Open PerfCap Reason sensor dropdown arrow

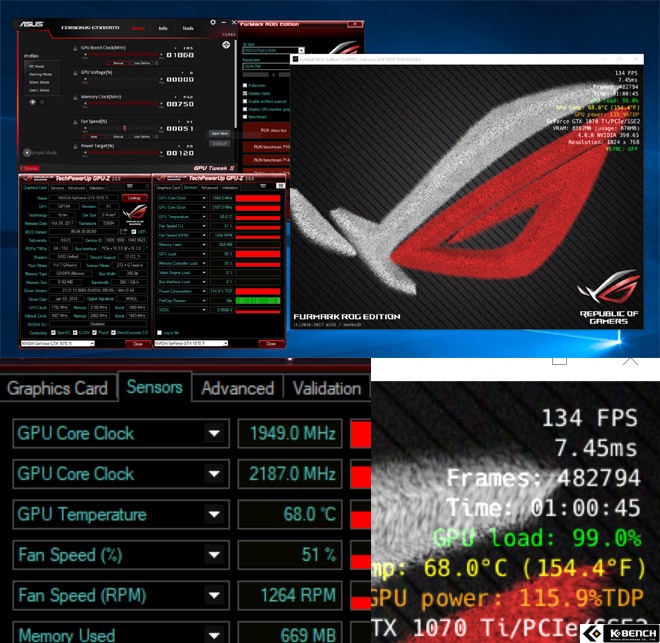pos(204,300)
